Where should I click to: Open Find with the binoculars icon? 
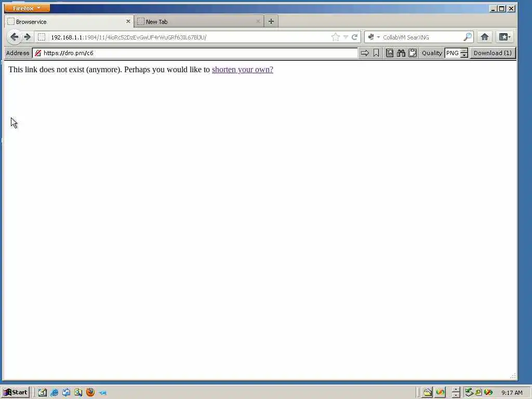[401, 53]
